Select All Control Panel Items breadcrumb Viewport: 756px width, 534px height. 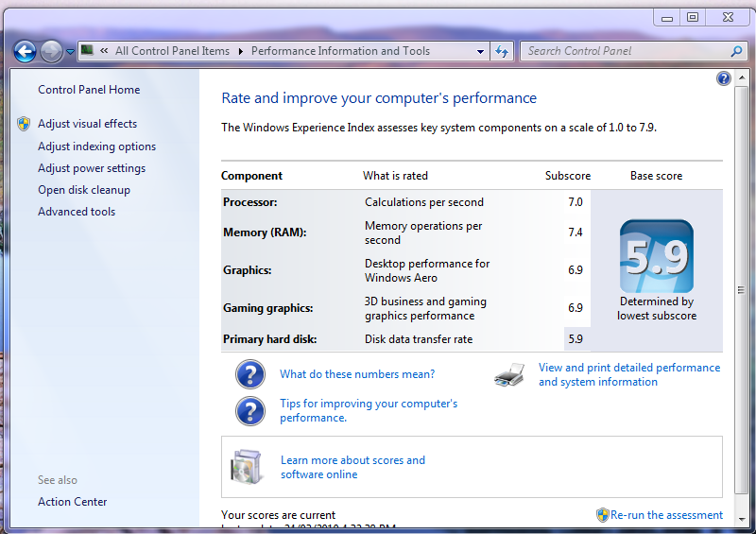[x=172, y=51]
